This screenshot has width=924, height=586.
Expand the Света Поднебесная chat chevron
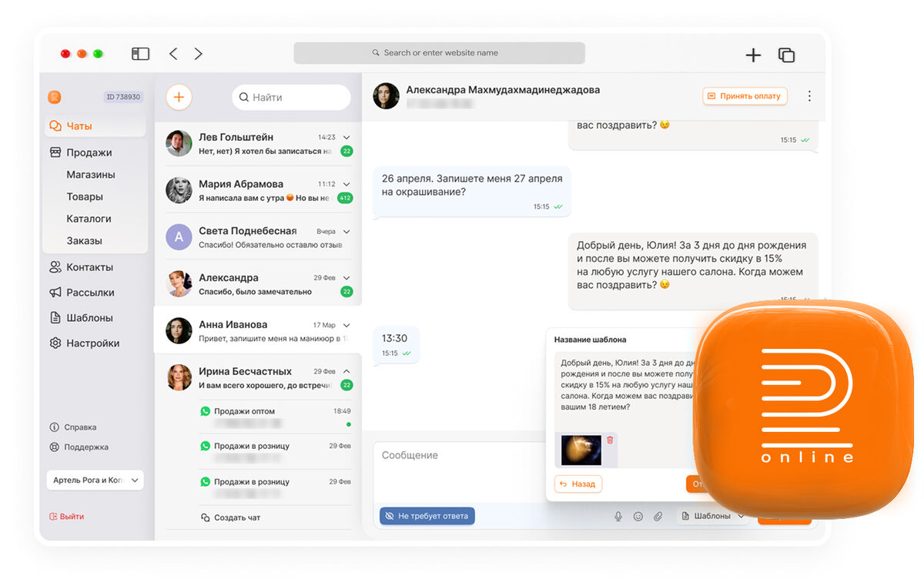pos(346,231)
